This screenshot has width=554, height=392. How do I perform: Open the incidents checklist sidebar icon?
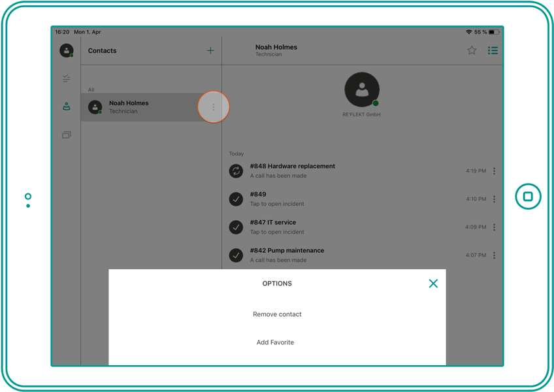pos(67,78)
